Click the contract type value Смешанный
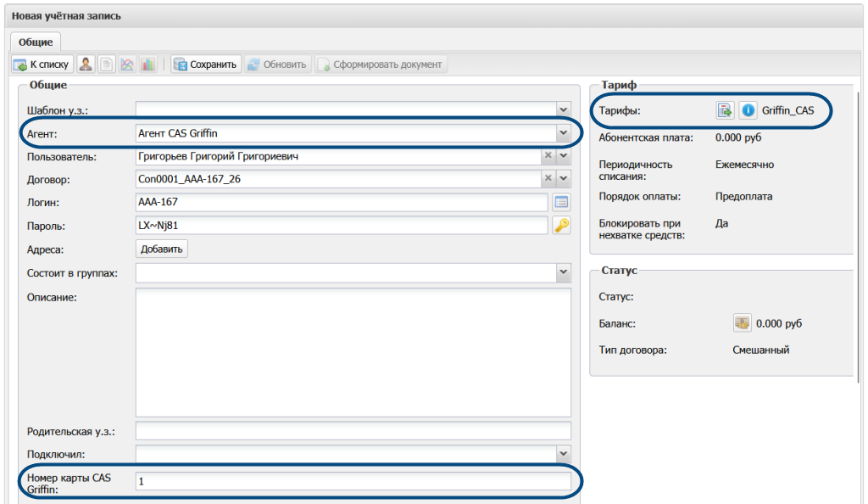The width and height of the screenshot is (868, 504). (x=760, y=350)
